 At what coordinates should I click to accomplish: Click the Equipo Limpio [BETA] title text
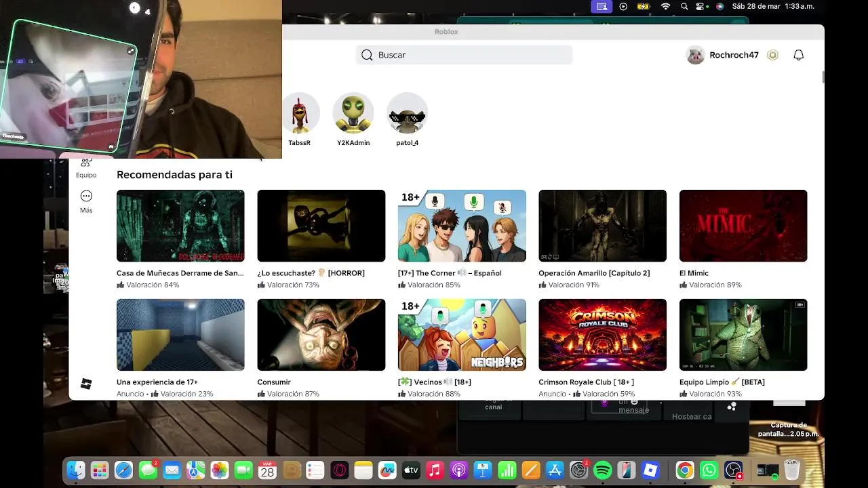[722, 382]
